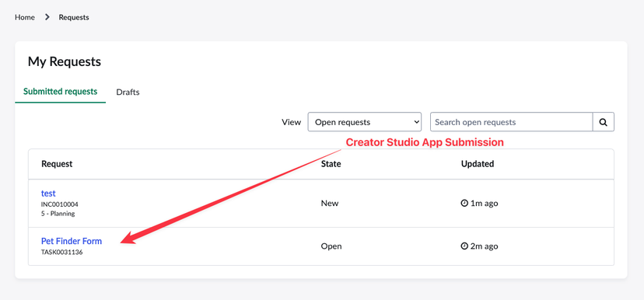Screen dimensions: 644x300
Task: Focus the Search open requests field
Action: (x=511, y=122)
